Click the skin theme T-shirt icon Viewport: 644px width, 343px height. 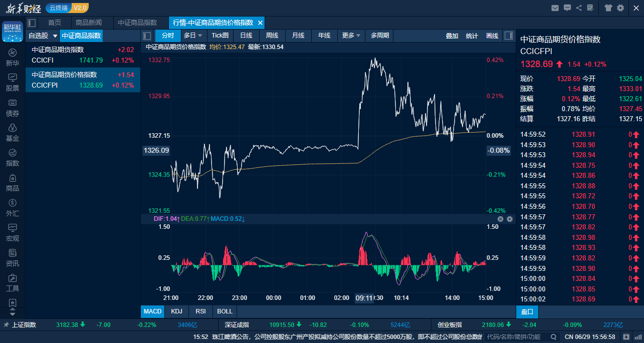point(608,8)
